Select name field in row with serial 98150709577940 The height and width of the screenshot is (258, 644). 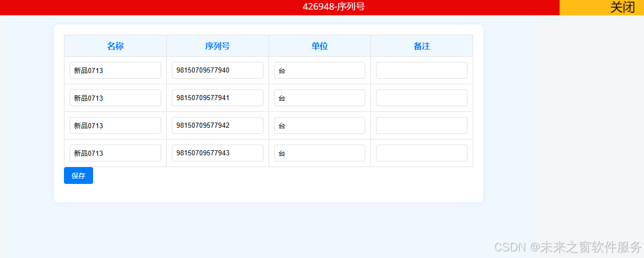pos(115,71)
